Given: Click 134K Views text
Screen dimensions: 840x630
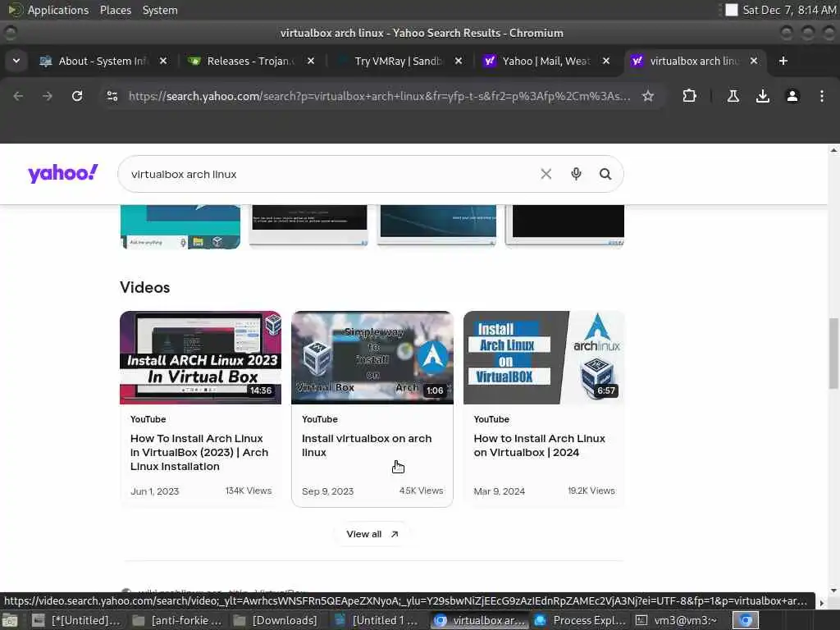Looking at the screenshot, I should [249, 491].
